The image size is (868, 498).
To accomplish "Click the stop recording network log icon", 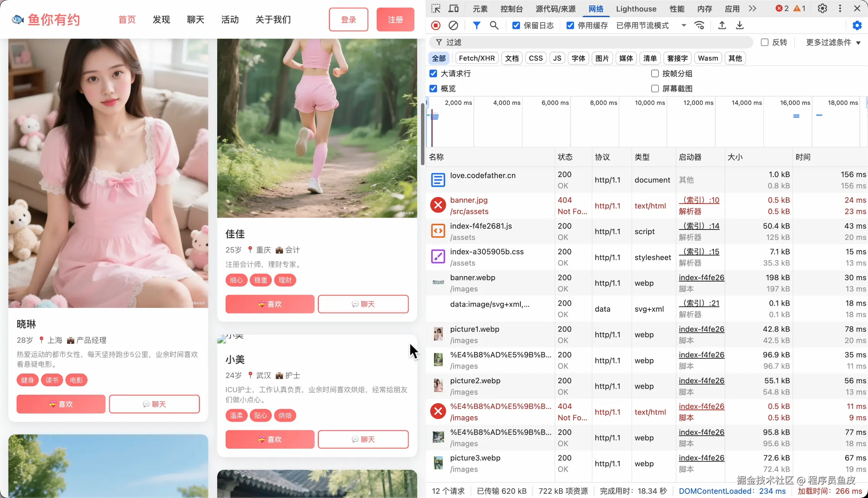I will (436, 25).
